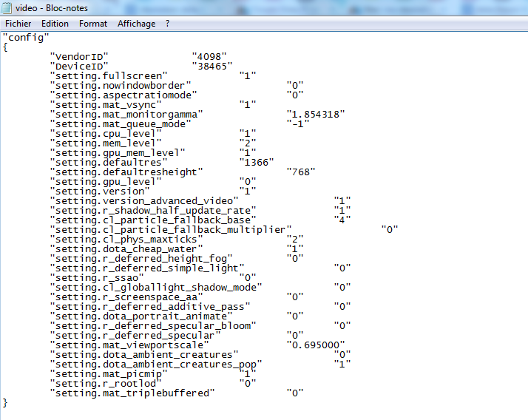Viewport: 528px width, 420px height.
Task: Click the "setting.cl_particle_fallback_base" key
Action: point(153,220)
